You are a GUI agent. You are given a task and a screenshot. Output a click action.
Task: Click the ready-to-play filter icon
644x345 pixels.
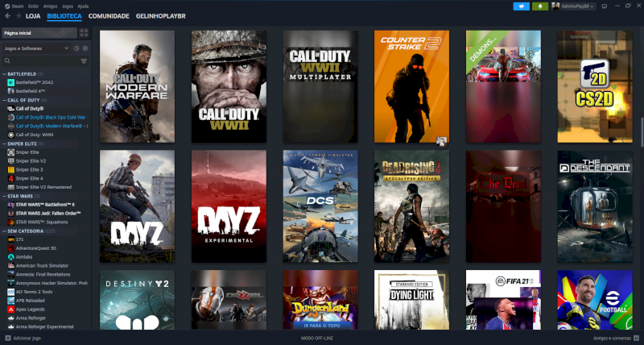pos(85,48)
